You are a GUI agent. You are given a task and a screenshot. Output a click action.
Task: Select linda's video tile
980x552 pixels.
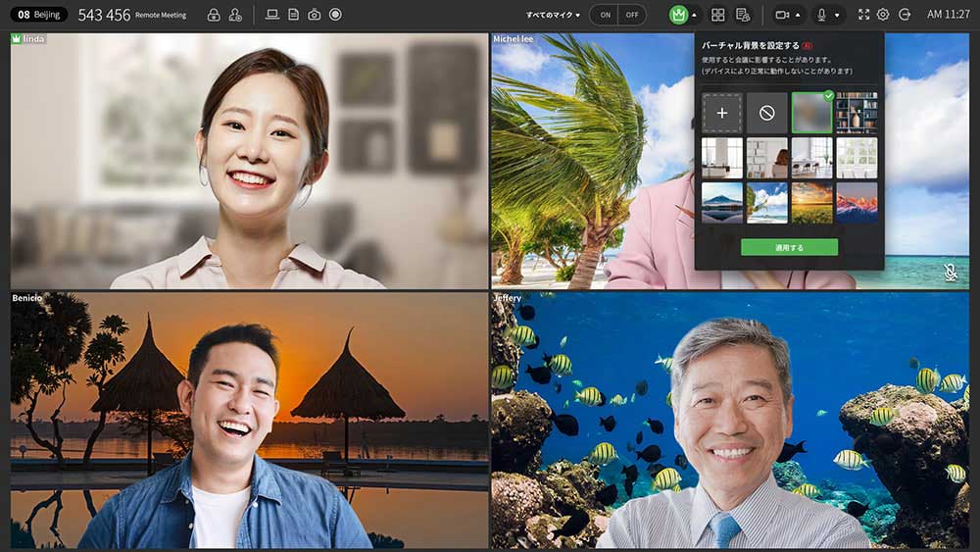(249, 162)
